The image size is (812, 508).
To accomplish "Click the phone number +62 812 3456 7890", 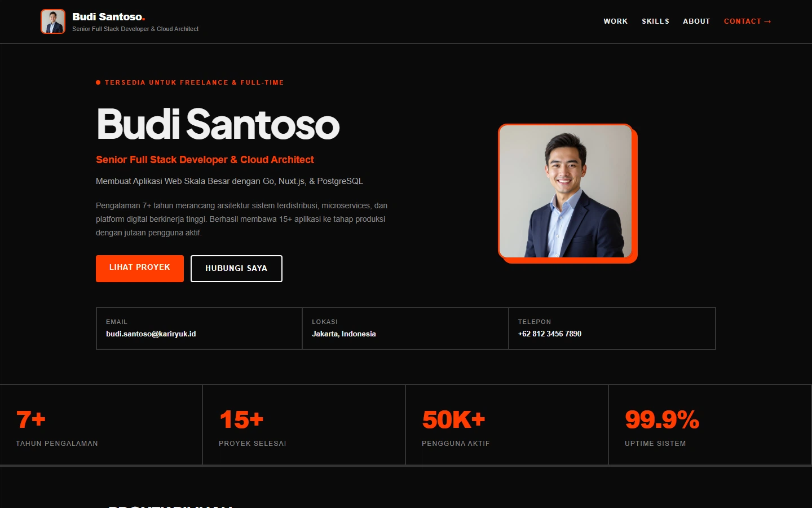I will point(550,334).
